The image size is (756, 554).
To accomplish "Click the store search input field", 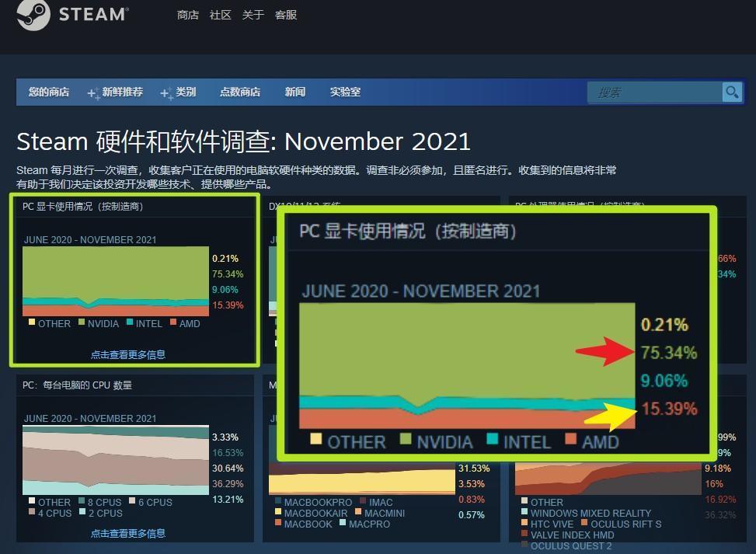I will (655, 92).
